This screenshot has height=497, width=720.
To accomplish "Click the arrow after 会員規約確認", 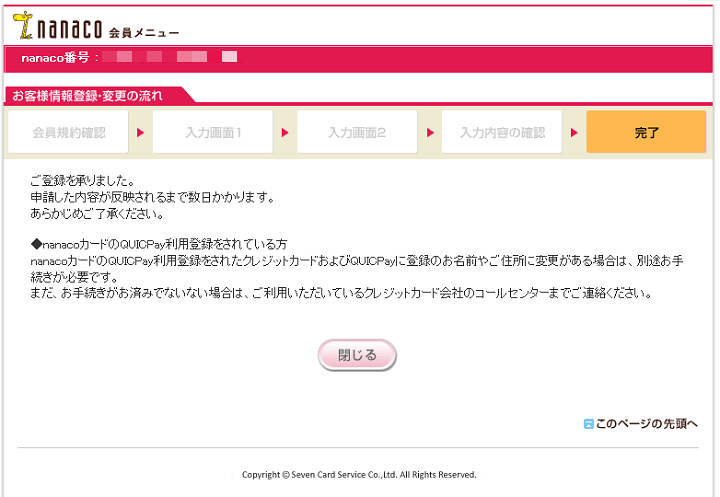I will [141, 132].
